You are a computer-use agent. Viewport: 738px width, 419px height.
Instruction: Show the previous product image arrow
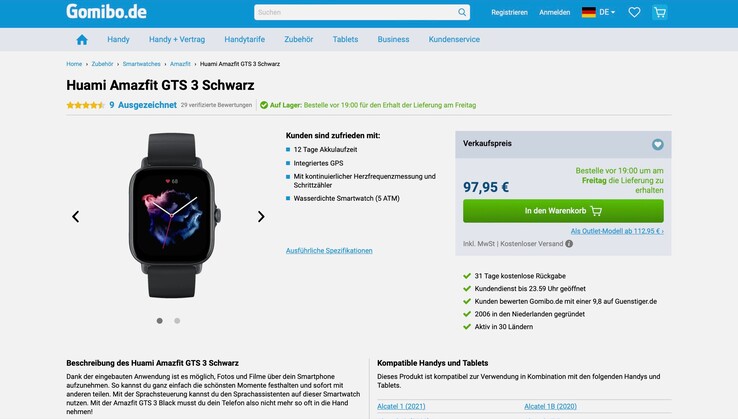(x=75, y=216)
